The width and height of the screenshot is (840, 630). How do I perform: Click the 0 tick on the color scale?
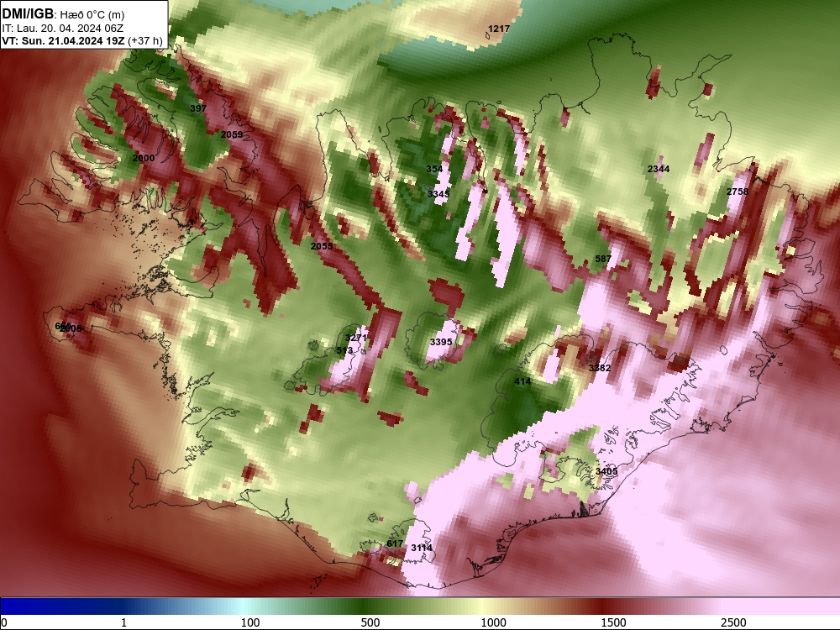click(4, 622)
